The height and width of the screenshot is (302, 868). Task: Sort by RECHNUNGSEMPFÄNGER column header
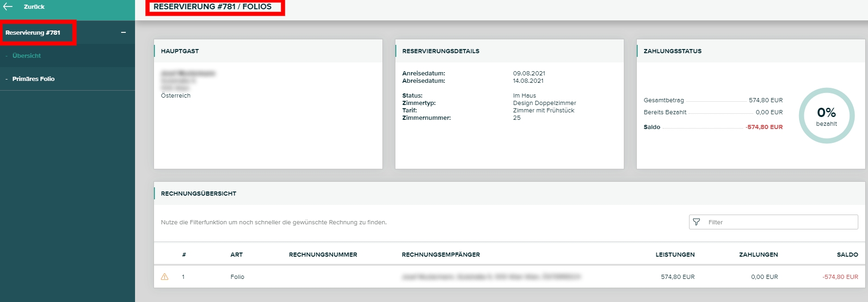(x=441, y=254)
